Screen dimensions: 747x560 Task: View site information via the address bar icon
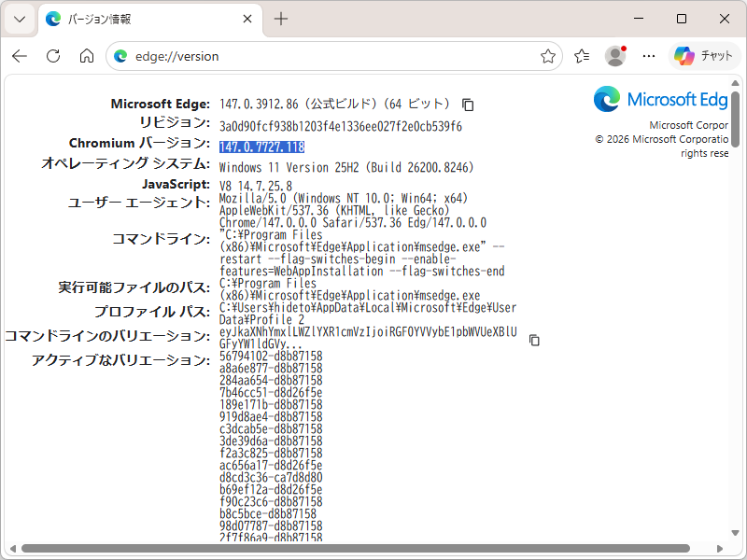pos(120,56)
